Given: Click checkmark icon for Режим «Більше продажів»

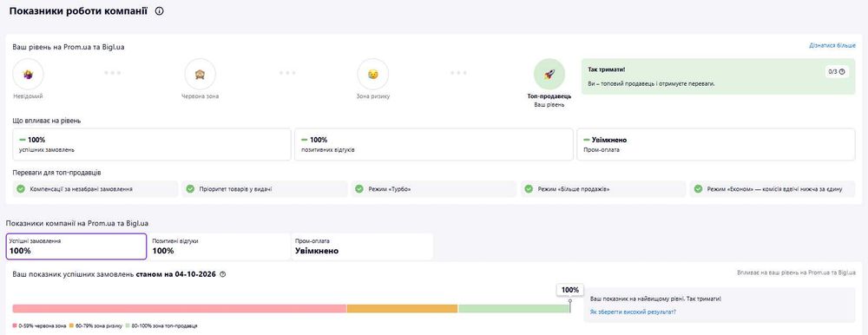Looking at the screenshot, I should click(529, 189).
